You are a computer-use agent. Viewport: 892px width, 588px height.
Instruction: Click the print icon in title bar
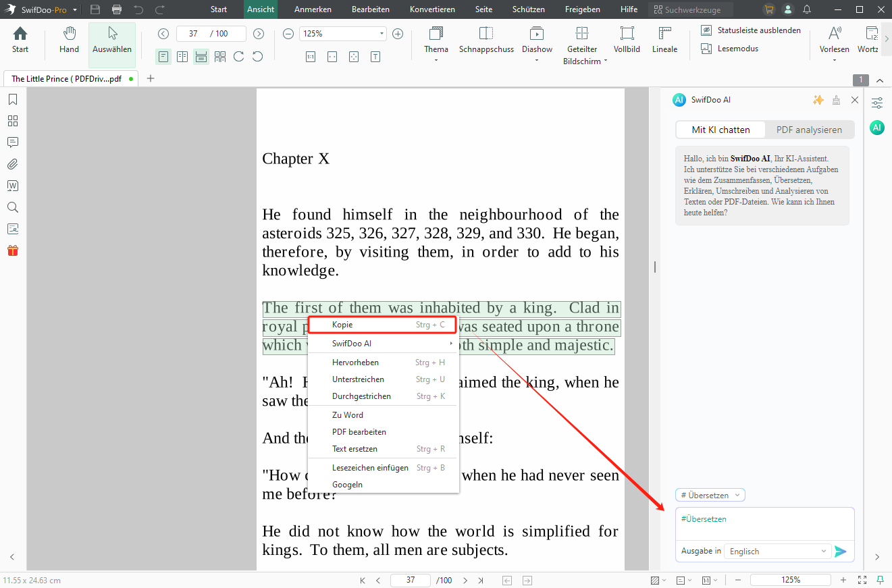[x=117, y=9]
